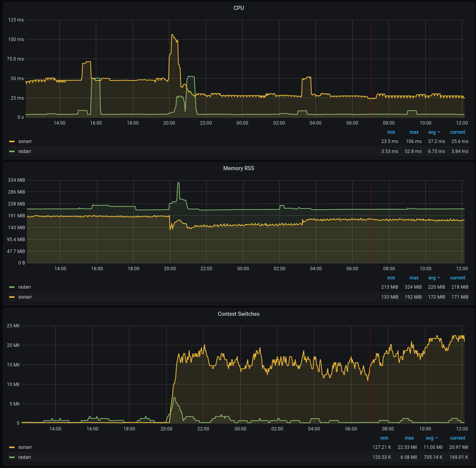This screenshot has height=468, width=476.
Task: Sort Context Switches legend by max column
Action: (x=409, y=438)
